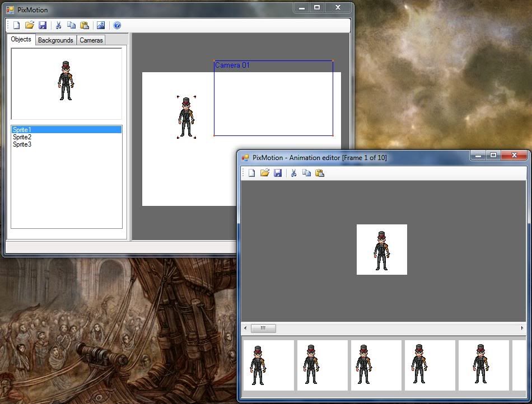Click New file icon in PixMotion main toolbar

(17, 25)
